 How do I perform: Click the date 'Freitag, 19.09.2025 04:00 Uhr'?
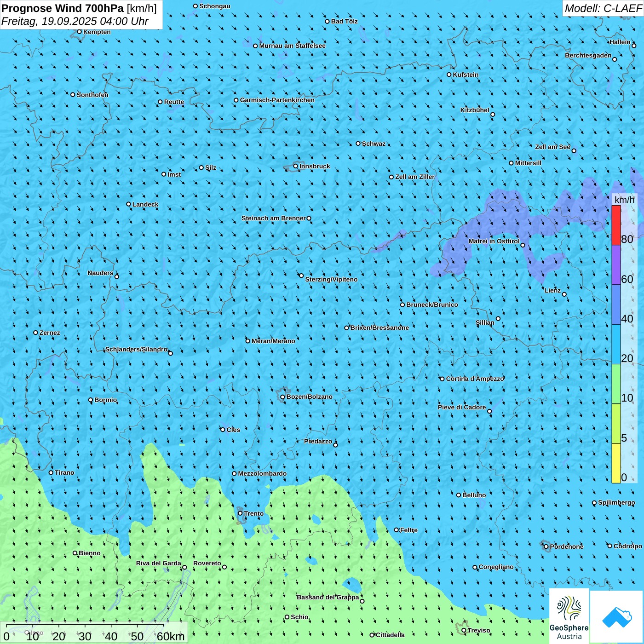(75, 21)
